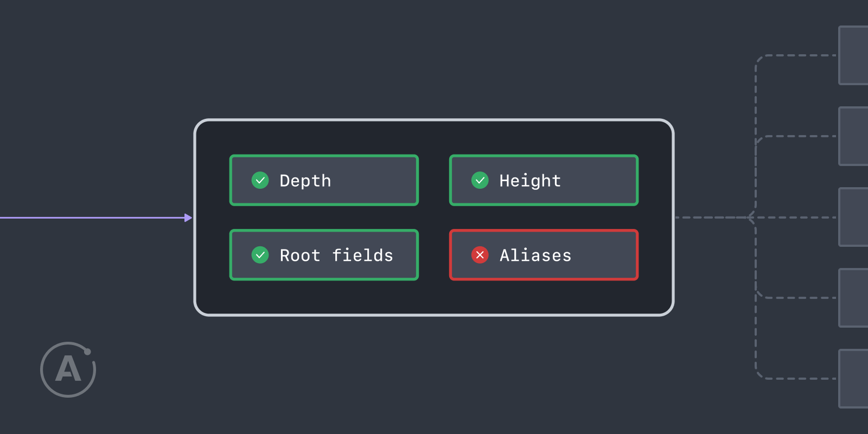This screenshot has height=434, width=868.
Task: Click the second gray box from the top
Action: pos(853,136)
